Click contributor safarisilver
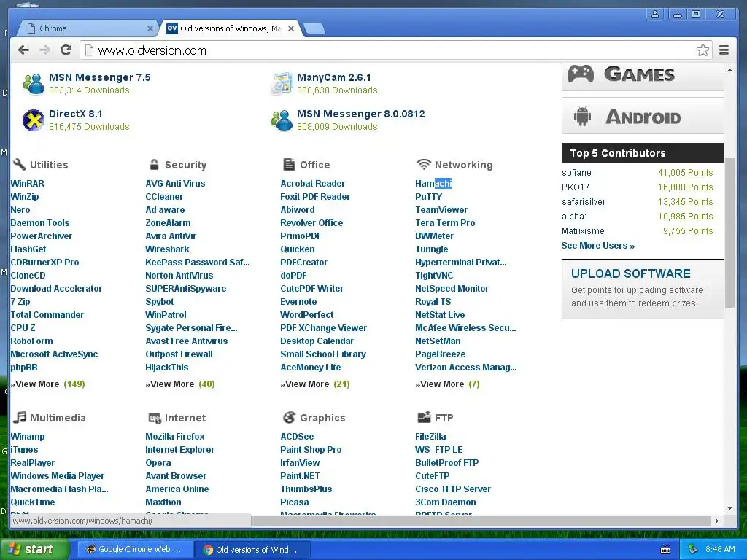This screenshot has height=560, width=747. (x=584, y=201)
